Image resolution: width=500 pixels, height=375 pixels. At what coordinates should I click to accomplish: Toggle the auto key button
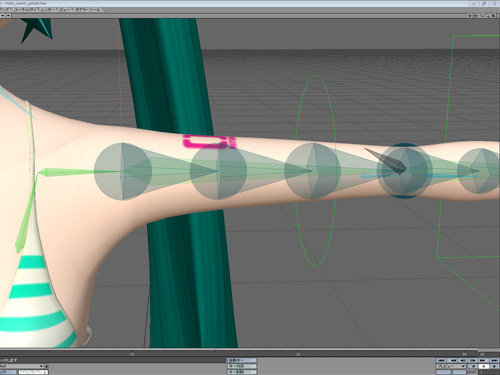tap(242, 360)
